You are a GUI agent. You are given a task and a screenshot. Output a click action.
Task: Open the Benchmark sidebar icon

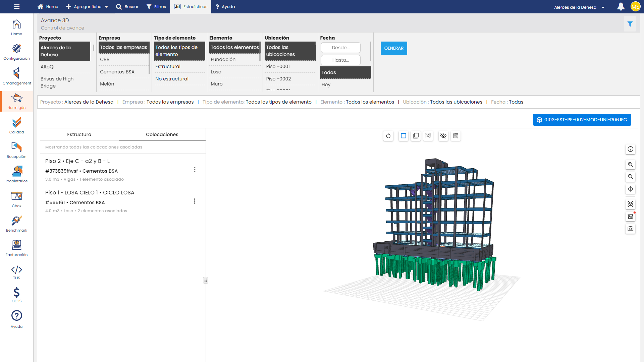point(16,224)
